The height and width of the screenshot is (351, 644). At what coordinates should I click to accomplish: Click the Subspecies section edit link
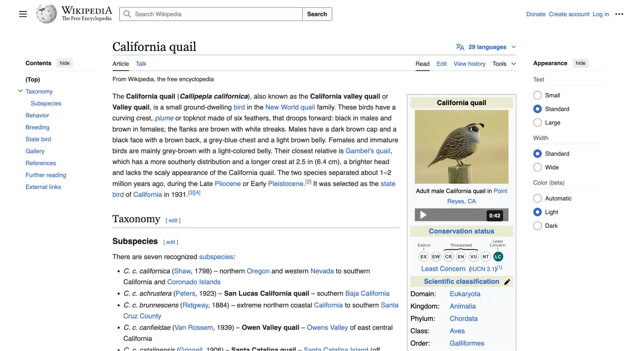click(x=171, y=242)
